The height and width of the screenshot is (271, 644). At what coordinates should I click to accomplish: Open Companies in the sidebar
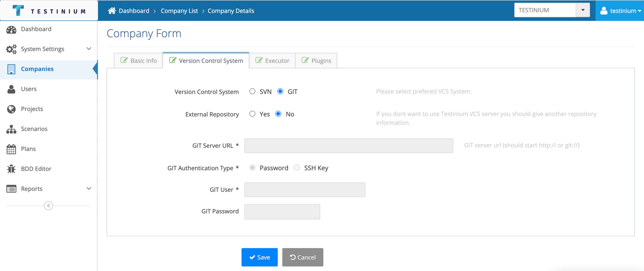pos(49,69)
